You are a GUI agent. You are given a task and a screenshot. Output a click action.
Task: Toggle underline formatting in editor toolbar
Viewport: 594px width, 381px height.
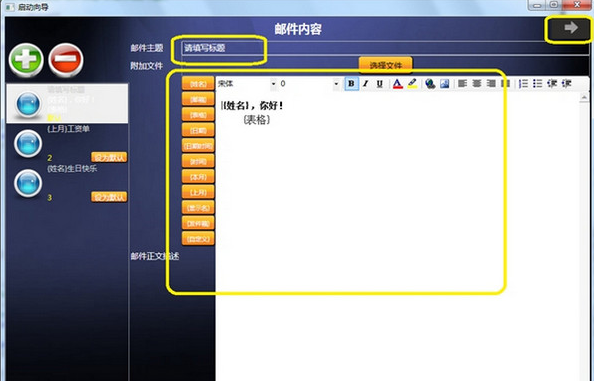[x=380, y=83]
